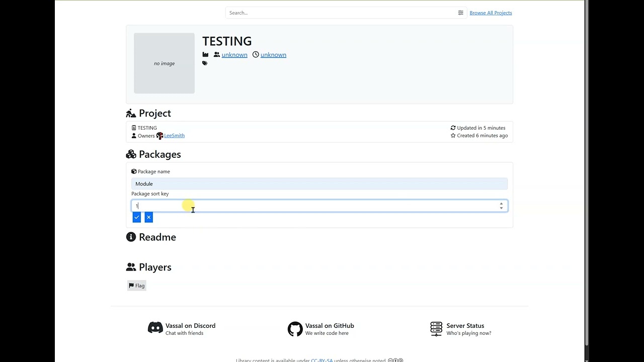Image resolution: width=644 pixels, height=362 pixels.
Task: Open Server Status link
Action: coord(465,326)
